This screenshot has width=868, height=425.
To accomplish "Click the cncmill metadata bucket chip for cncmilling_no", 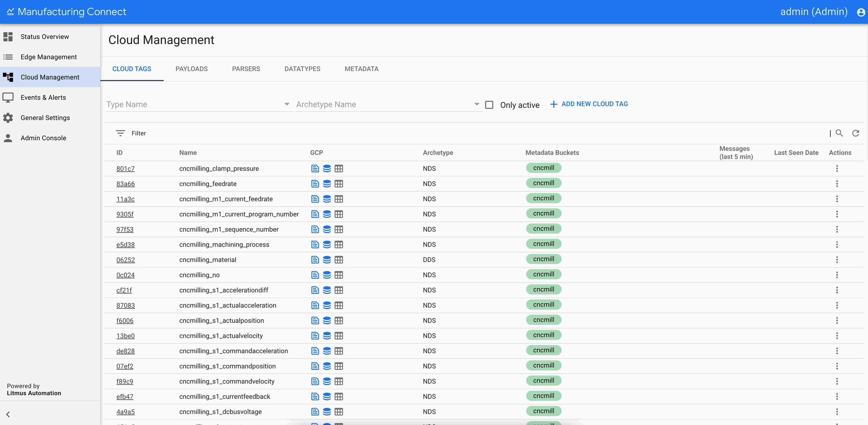I will click(543, 274).
